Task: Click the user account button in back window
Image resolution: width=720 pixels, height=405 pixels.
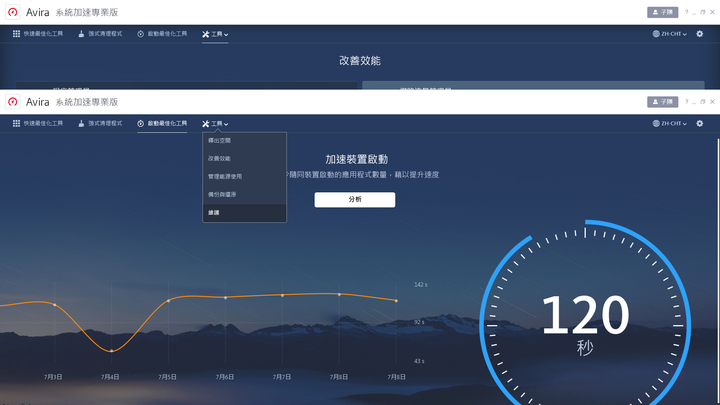Action: point(662,12)
